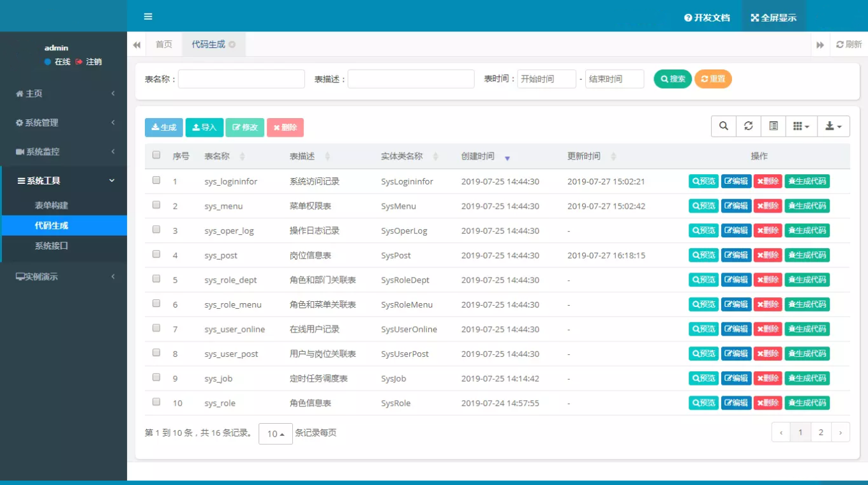
Task: Check the sys_menu row checkbox
Action: (x=156, y=205)
